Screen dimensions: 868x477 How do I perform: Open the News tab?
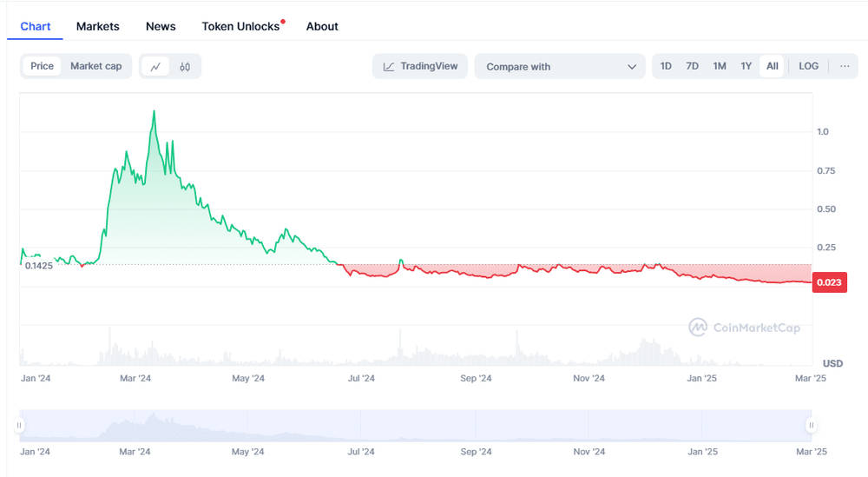161,26
